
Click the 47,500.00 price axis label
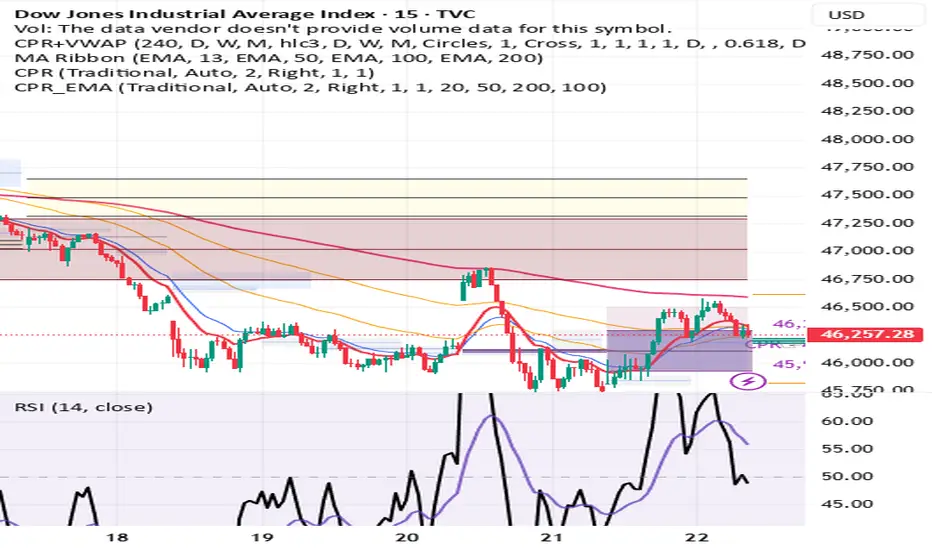pos(867,194)
